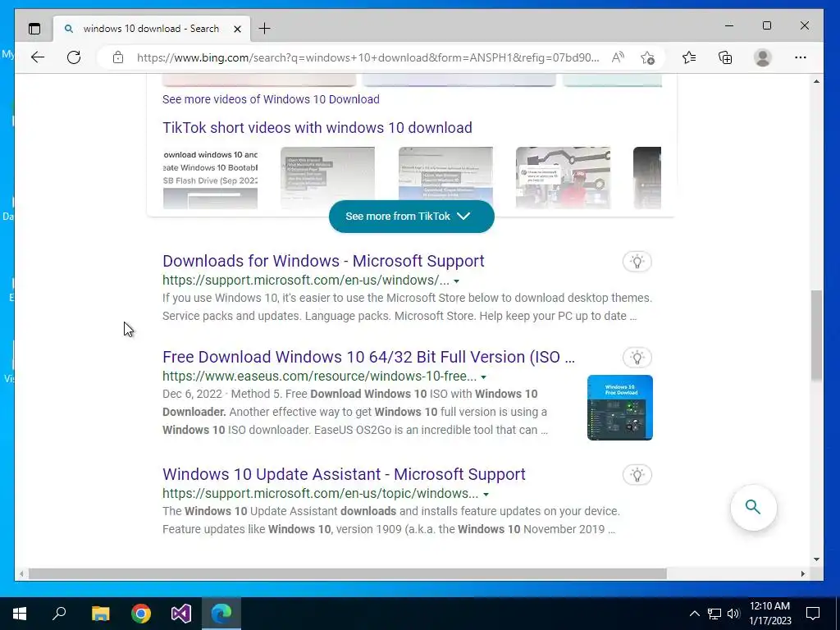Click the address bar URL
The height and width of the screenshot is (630, 840).
[x=367, y=57]
